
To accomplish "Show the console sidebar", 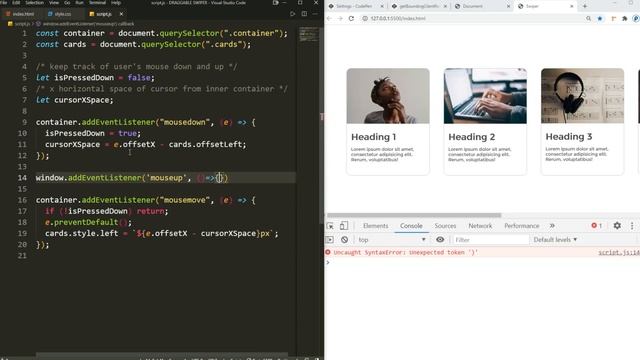I will tap(329, 240).
